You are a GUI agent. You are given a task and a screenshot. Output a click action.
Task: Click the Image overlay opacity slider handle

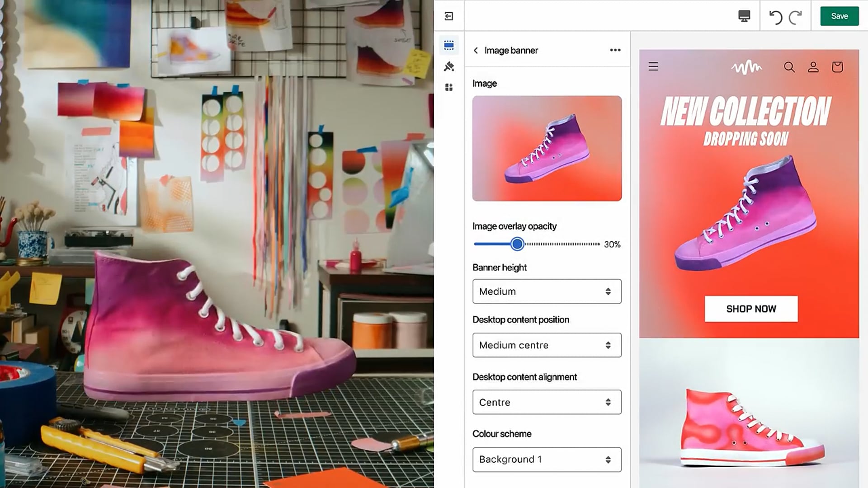point(517,244)
